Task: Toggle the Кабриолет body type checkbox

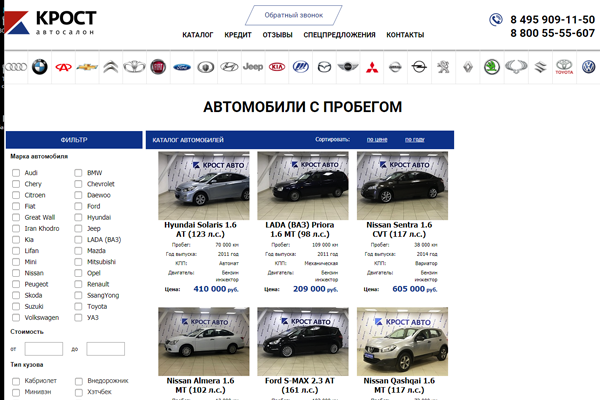Action: point(16,381)
